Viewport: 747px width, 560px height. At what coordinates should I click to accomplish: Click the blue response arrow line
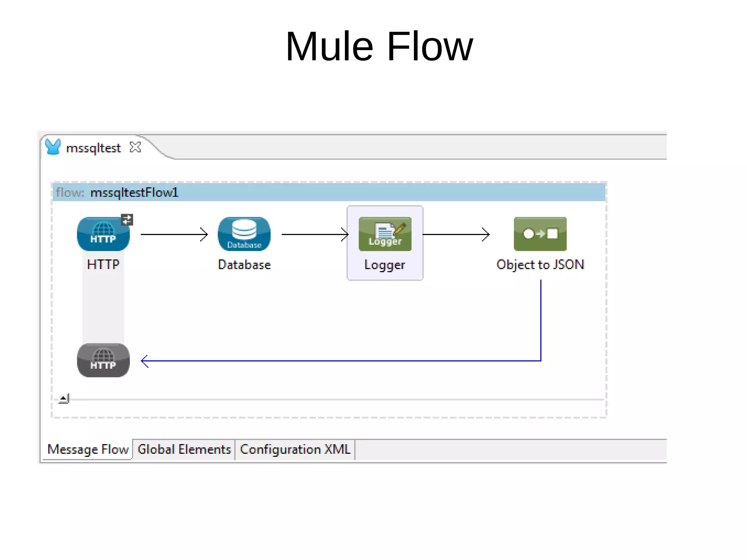tap(339, 361)
